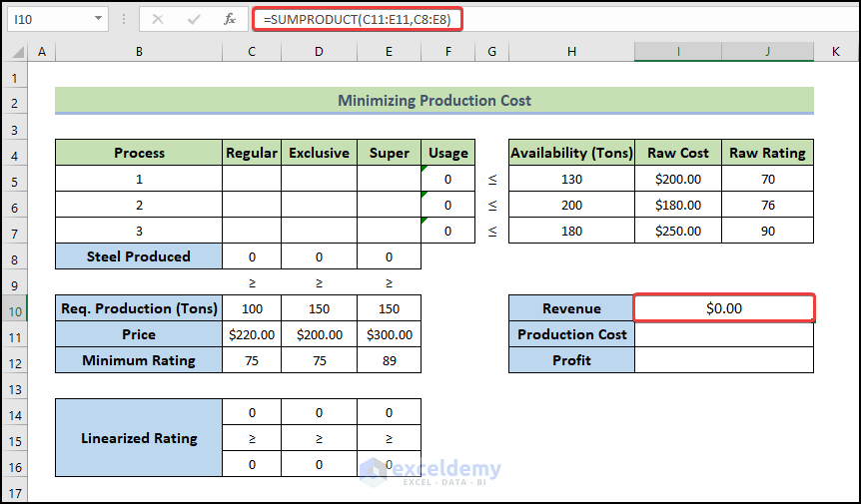Click the Production Cost label cell
This screenshot has width=861, height=504.
click(x=571, y=334)
